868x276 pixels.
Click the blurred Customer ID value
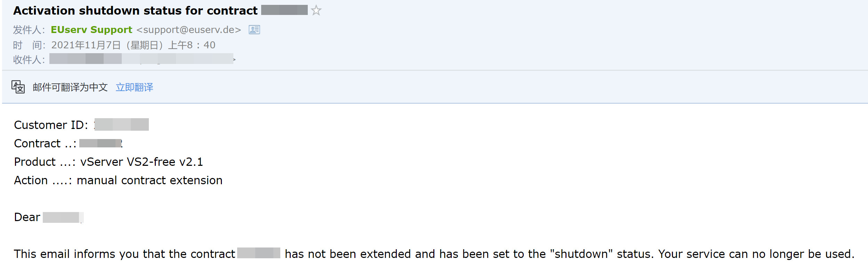pyautogui.click(x=121, y=125)
